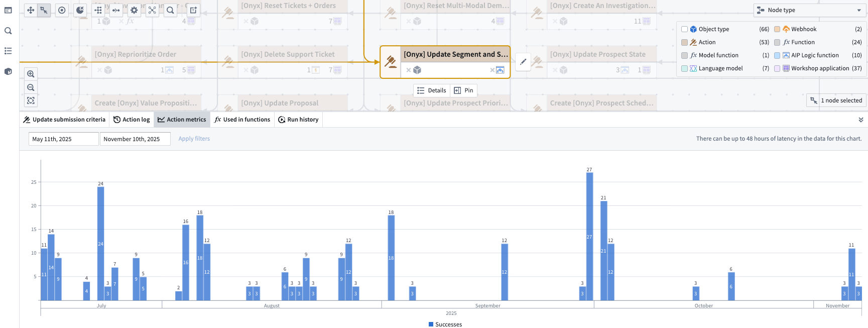868x328 pixels.
Task: Toggle the Webhook legend checkbox
Action: pos(777,29)
